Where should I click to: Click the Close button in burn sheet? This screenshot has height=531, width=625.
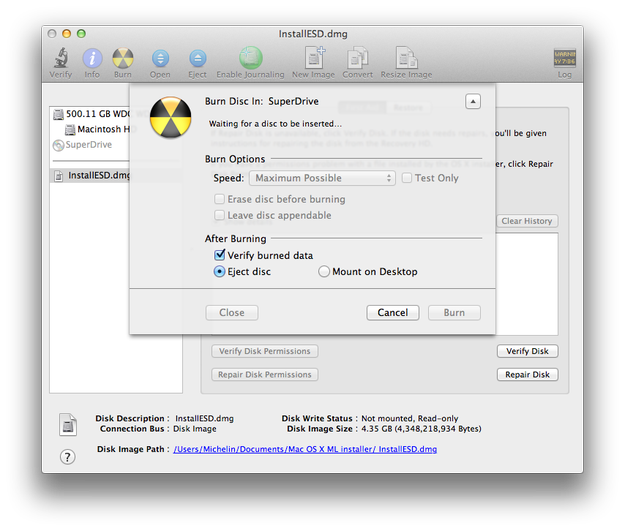tap(232, 313)
